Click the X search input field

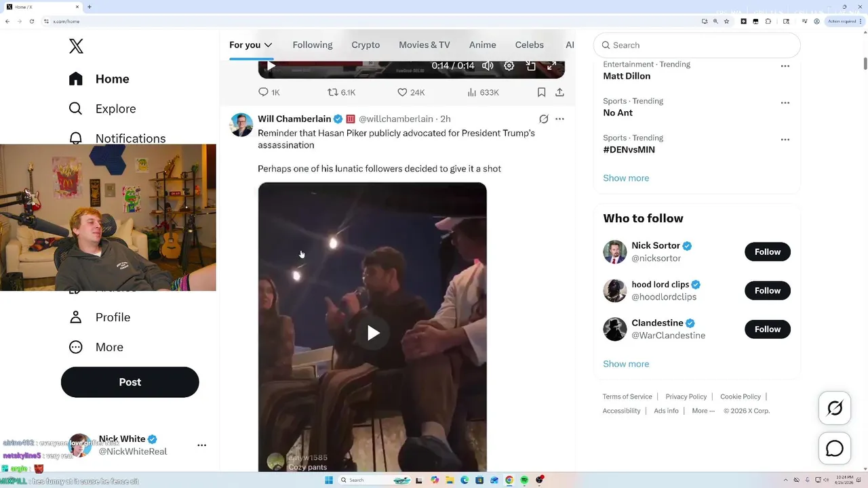pos(697,45)
